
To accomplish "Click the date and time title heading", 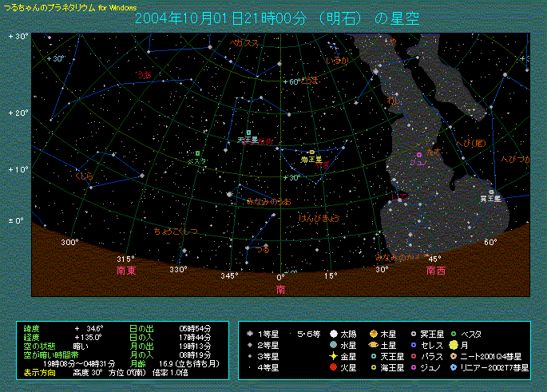I will (276, 18).
